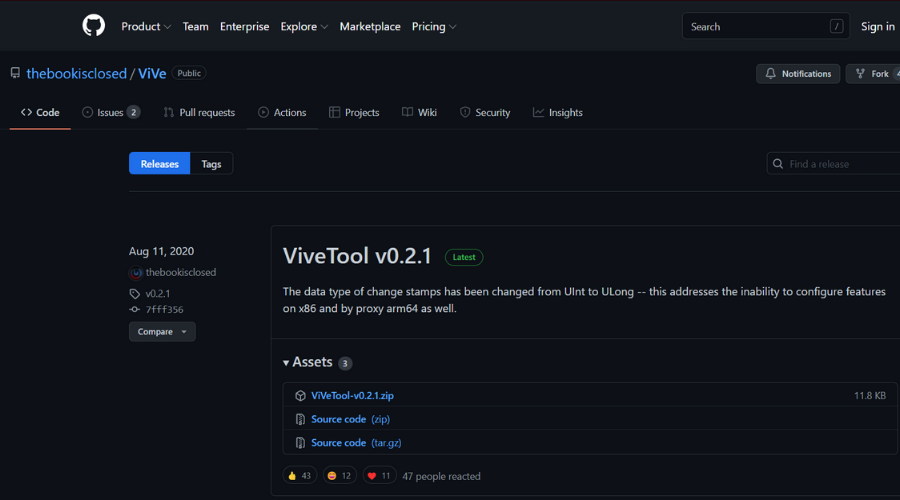This screenshot has width=900, height=500.
Task: Switch to the Issues tab
Action: 110,113
